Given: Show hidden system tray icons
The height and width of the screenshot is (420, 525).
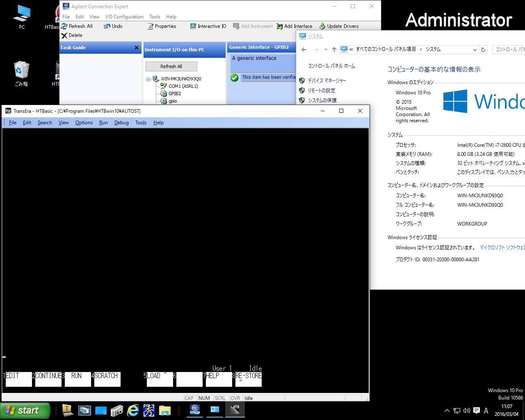Looking at the screenshot, I should click(447, 411).
